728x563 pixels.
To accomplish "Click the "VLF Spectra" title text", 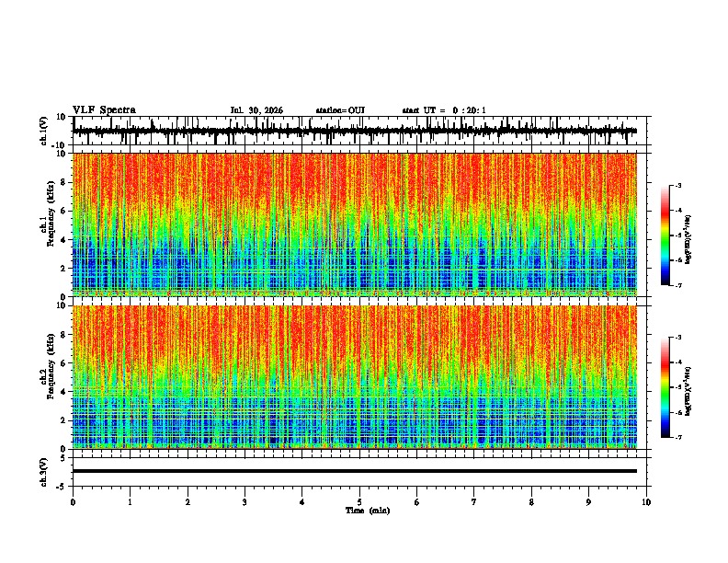I will click(104, 110).
